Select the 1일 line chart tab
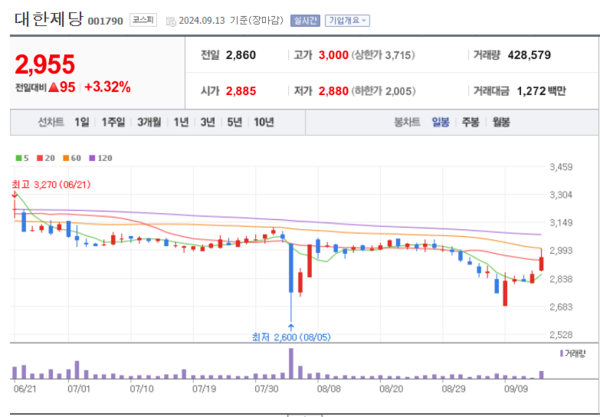 pyautogui.click(x=82, y=122)
